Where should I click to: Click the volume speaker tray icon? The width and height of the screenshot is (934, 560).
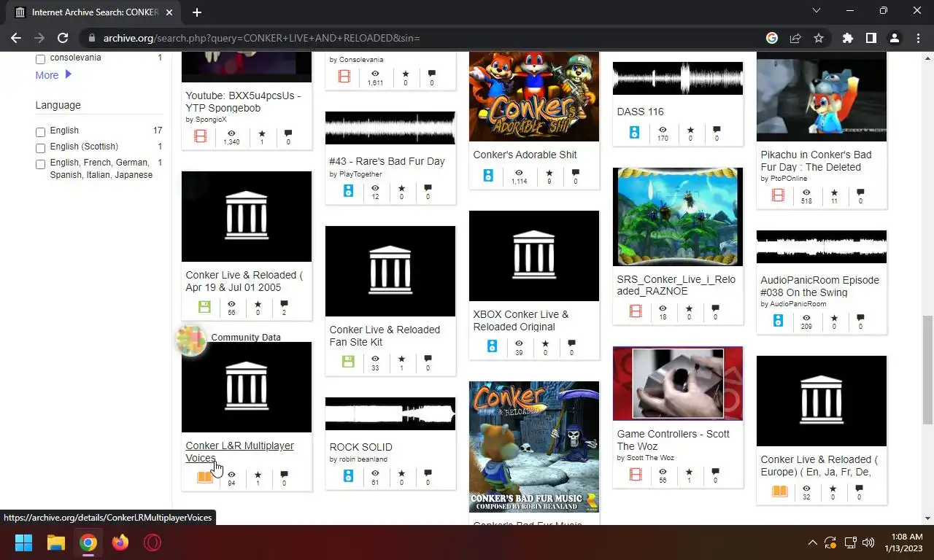868,542
